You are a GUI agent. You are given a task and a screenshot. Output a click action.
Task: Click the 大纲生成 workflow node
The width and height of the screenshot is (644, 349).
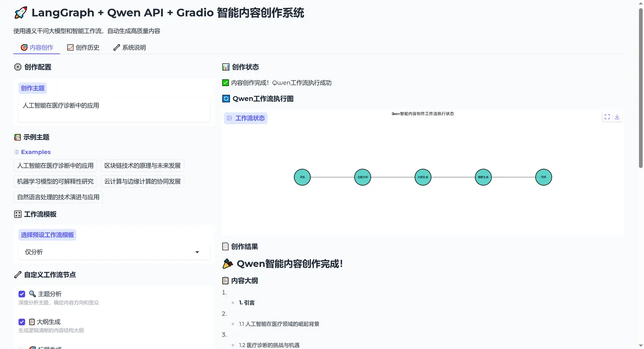click(x=423, y=177)
